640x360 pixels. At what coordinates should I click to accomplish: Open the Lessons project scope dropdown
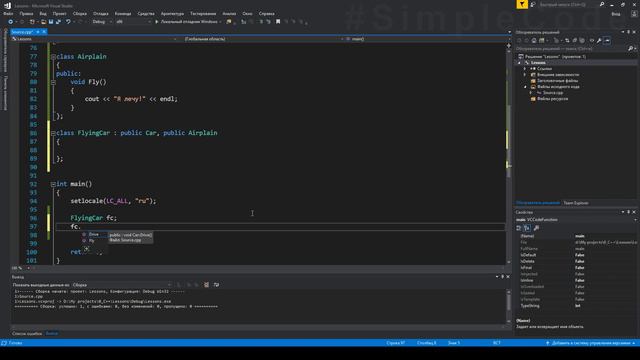coord(94,39)
